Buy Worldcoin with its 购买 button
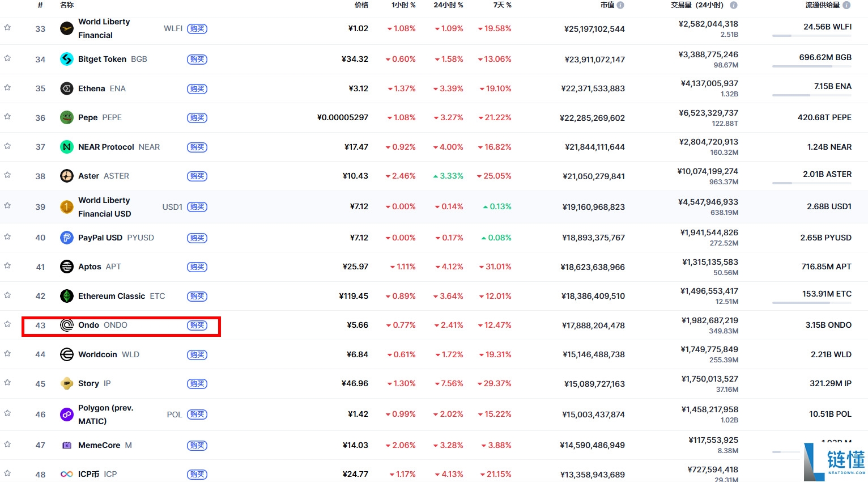 [x=197, y=355]
